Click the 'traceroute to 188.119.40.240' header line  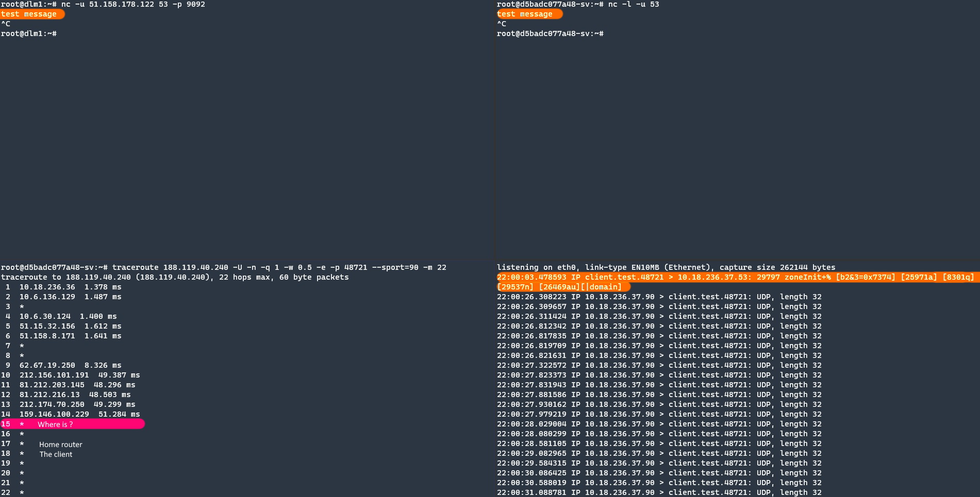pos(175,277)
